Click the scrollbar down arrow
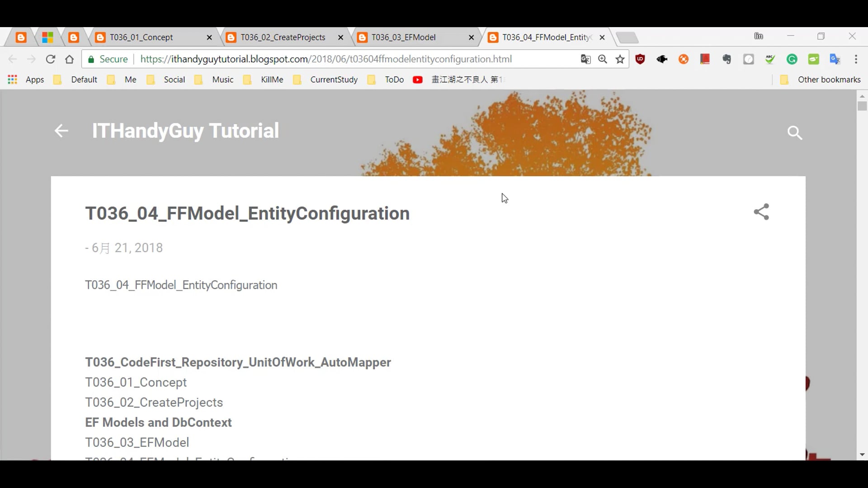868x488 pixels. (x=862, y=455)
